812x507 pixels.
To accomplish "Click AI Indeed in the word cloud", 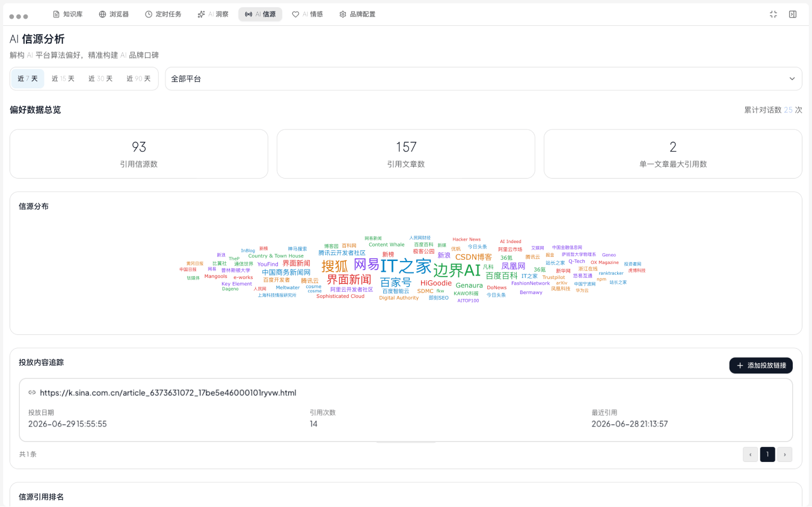I will tap(511, 242).
